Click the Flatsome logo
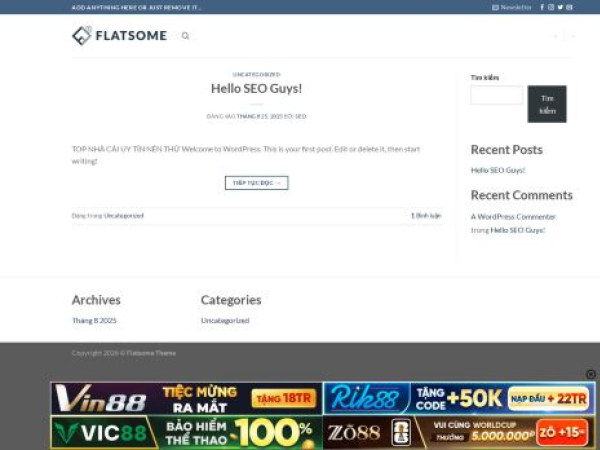 120,36
